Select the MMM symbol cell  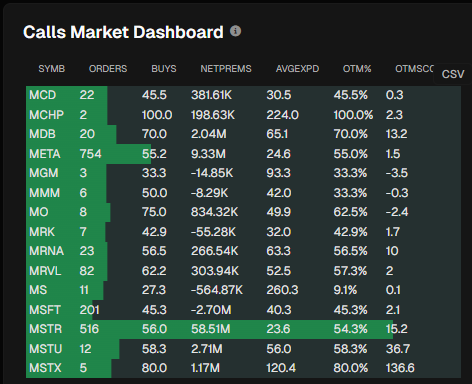click(x=45, y=193)
